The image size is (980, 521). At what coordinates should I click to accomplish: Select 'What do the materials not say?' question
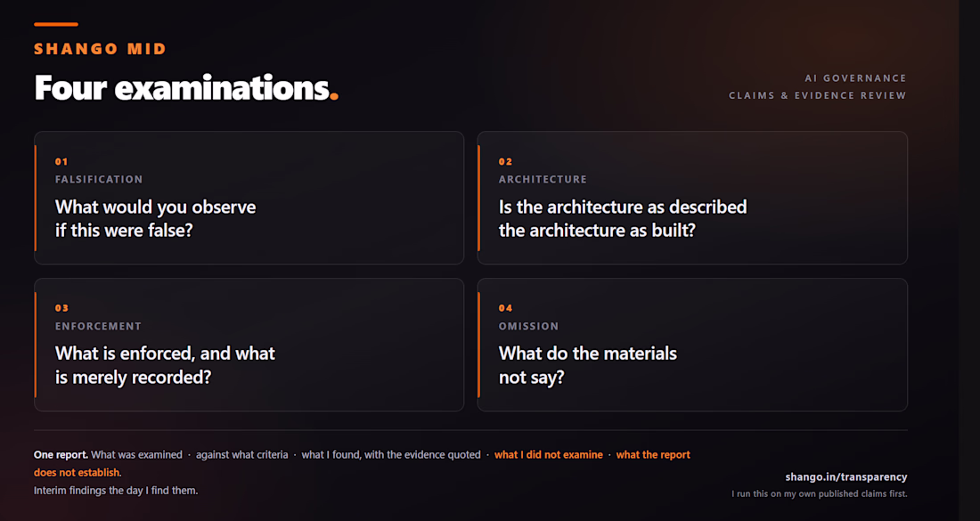point(587,365)
